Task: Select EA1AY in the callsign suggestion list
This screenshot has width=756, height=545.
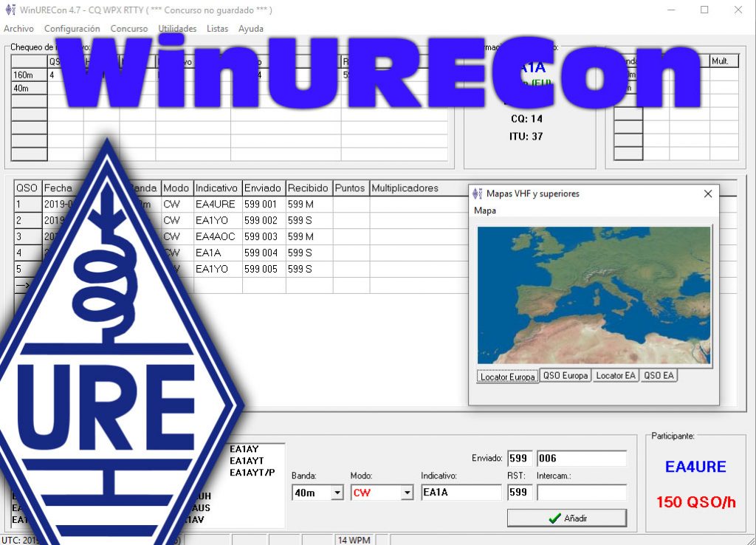Action: [x=244, y=449]
